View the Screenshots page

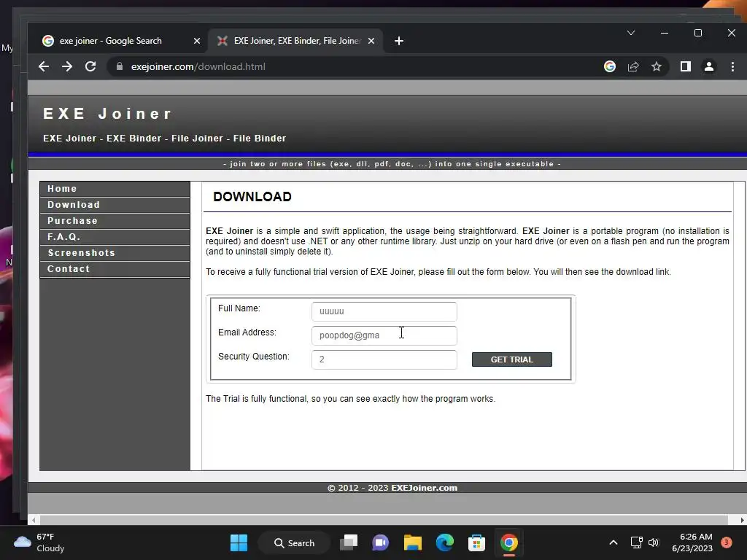[x=115, y=253]
